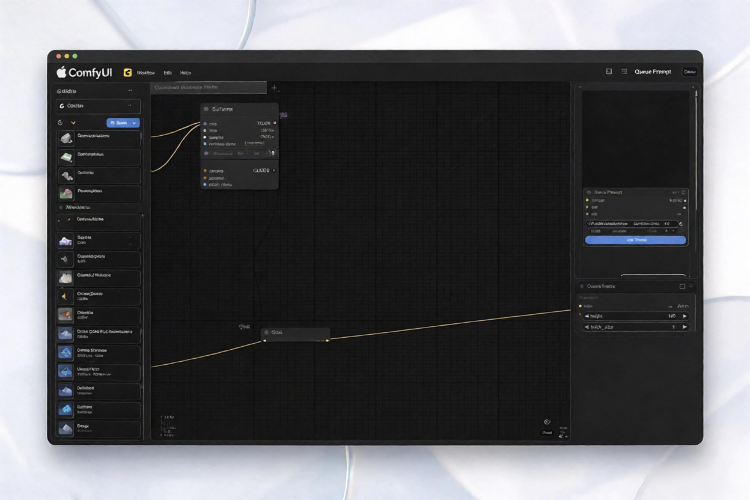750x500 pixels.
Task: Select the open workflow tab above the canvas
Action: [x=209, y=88]
